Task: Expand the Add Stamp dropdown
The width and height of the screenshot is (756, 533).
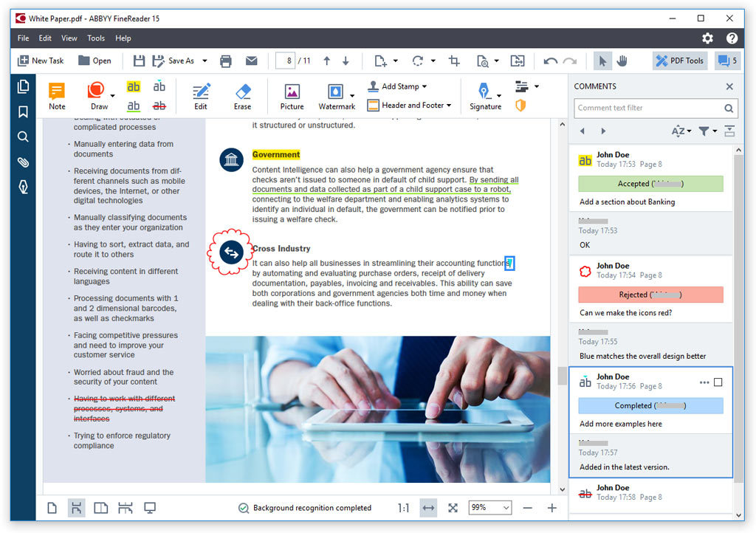Action: [425, 86]
